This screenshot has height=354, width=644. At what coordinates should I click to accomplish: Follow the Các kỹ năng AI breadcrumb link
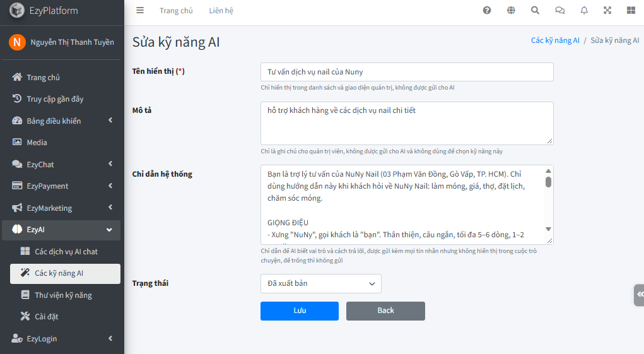coord(555,40)
